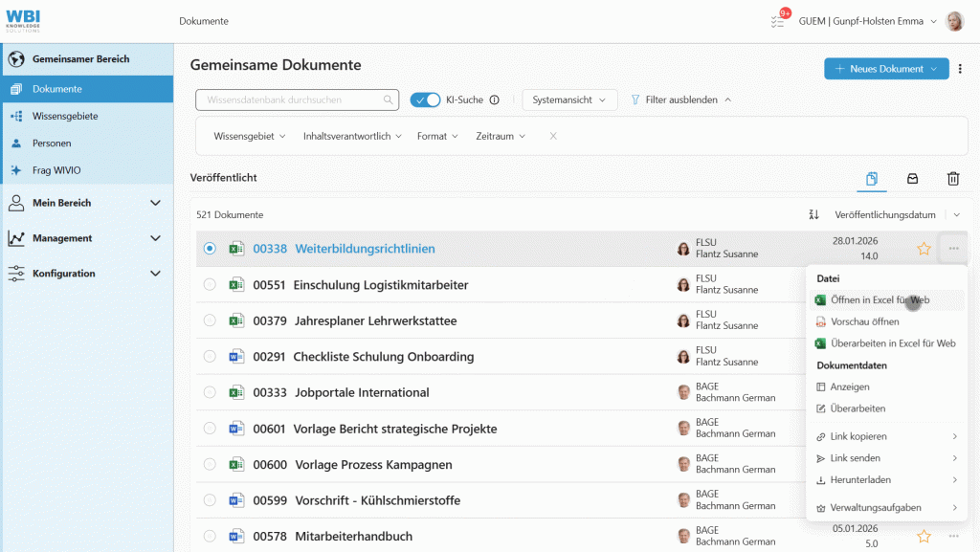Enable the KI-Suche toggle

(x=425, y=100)
